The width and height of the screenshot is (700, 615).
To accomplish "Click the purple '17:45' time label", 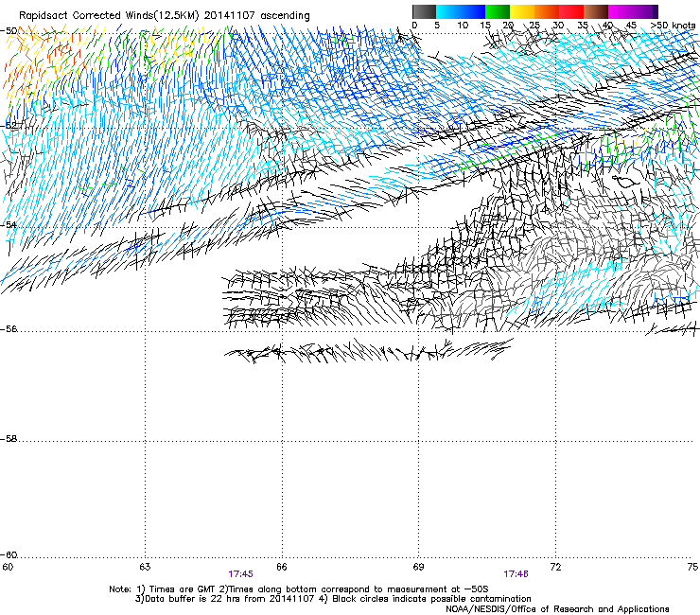I will [x=240, y=574].
